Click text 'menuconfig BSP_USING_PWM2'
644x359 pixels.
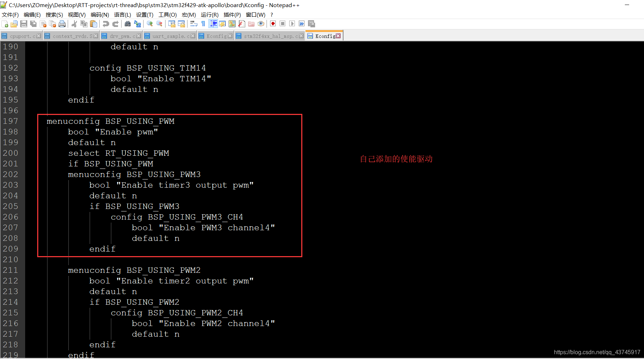tap(134, 270)
